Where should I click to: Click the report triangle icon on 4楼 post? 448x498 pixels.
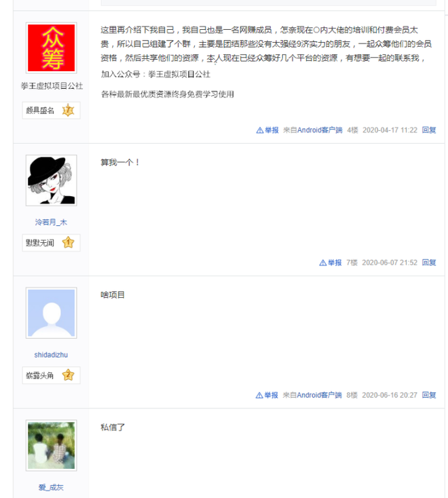click(259, 130)
